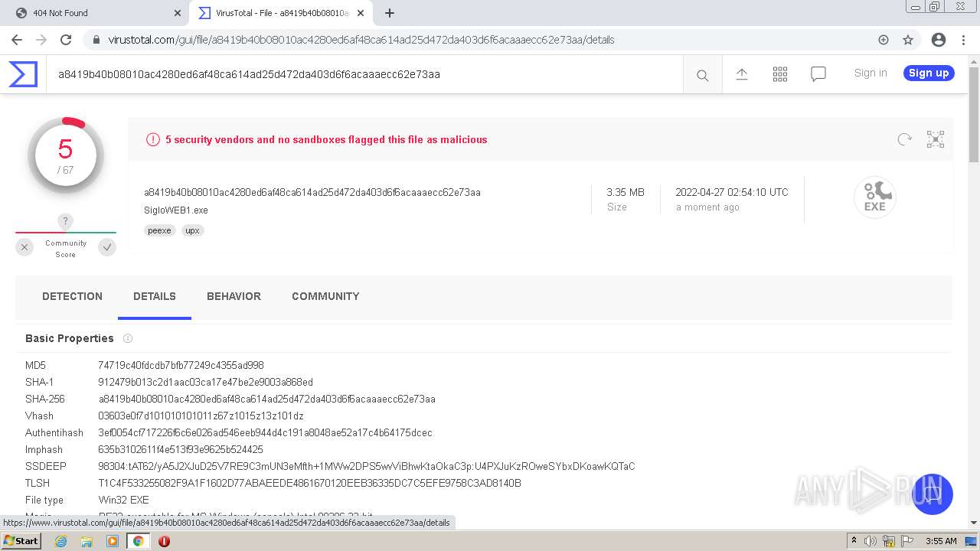Open the DETECTION tab
This screenshot has height=551, width=980.
coord(72,296)
